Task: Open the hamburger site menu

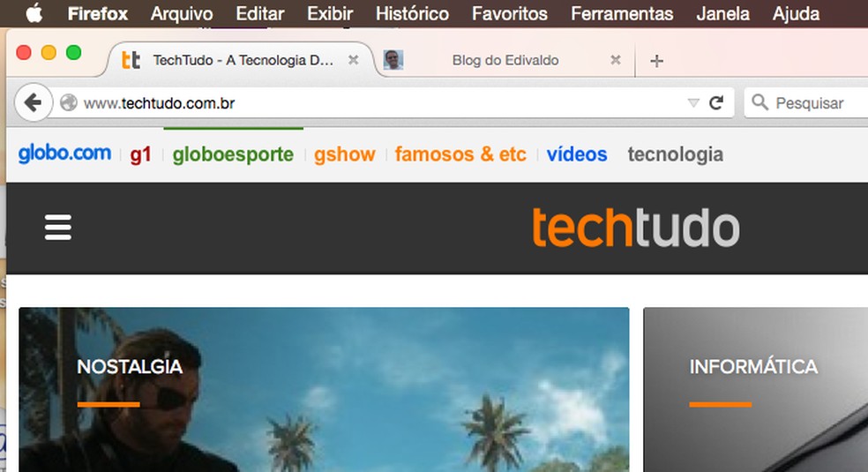Action: pos(58,227)
